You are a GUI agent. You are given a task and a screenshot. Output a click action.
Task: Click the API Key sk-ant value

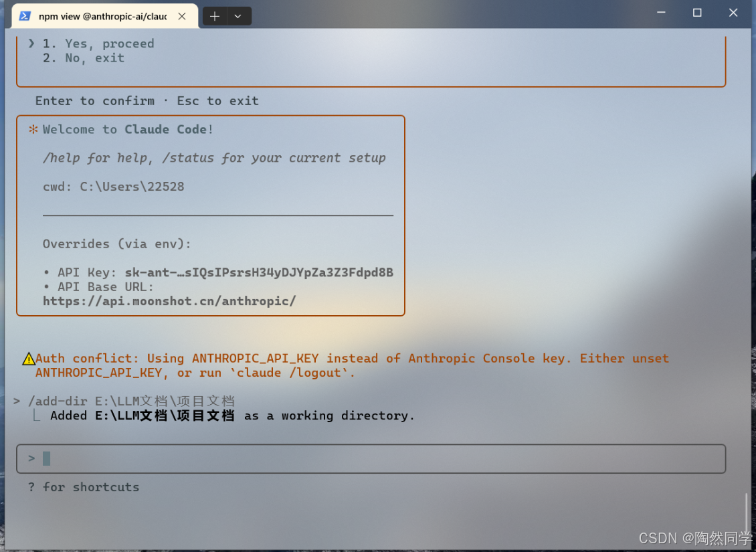click(x=259, y=272)
